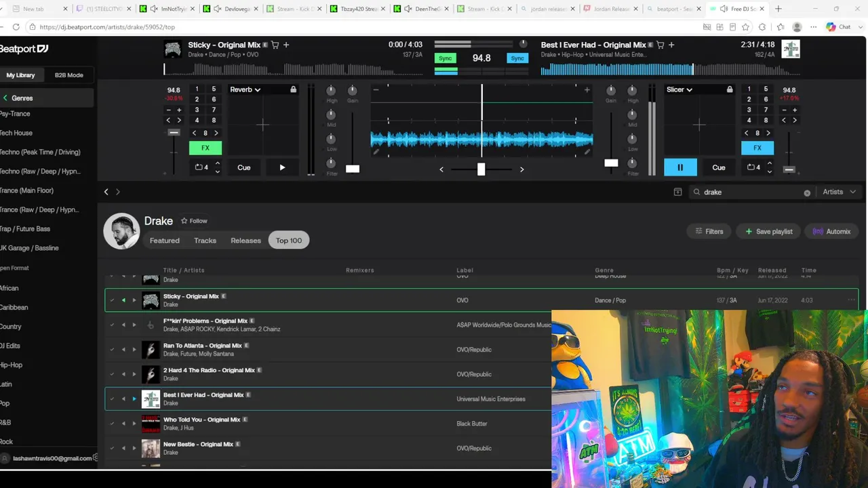Click the lock icon on Slicer FX pad
Screen dimensions: 868x488
tap(730, 89)
